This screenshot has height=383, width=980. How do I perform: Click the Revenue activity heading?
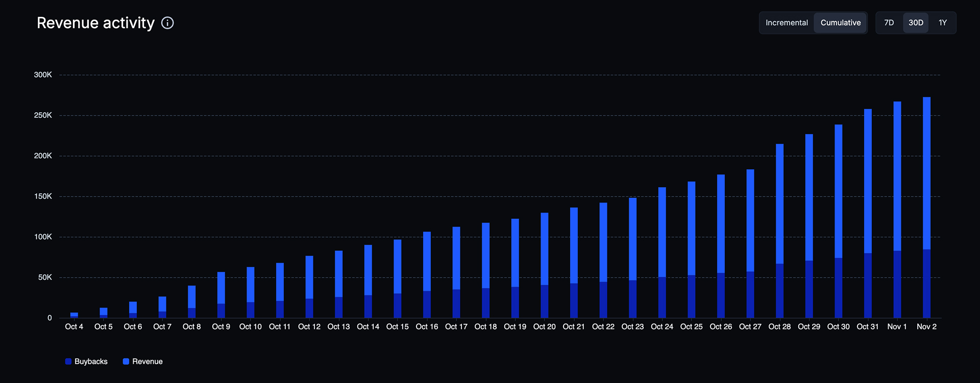[x=95, y=23]
